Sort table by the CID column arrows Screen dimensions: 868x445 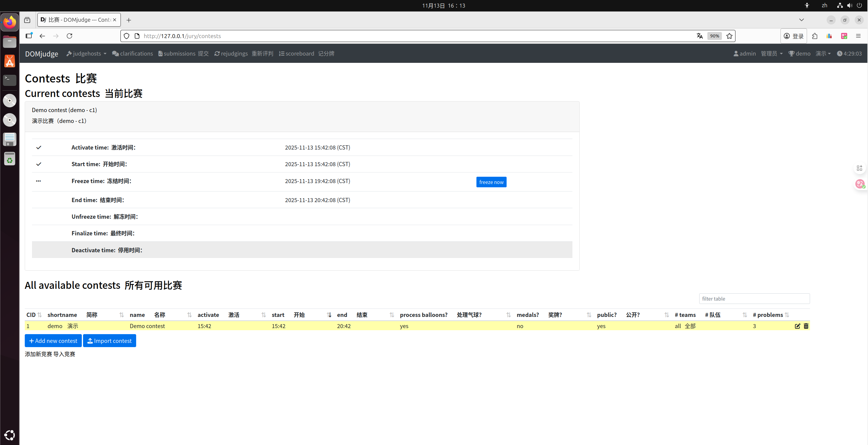coord(40,314)
